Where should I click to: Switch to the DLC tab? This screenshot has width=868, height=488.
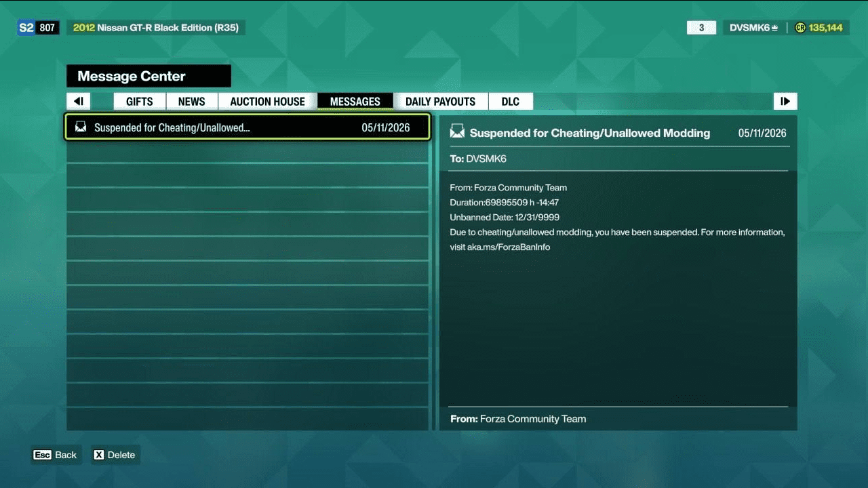coord(510,101)
